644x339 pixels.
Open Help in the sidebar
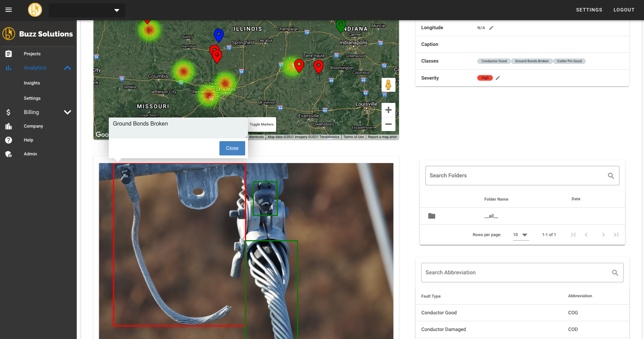pos(29,140)
